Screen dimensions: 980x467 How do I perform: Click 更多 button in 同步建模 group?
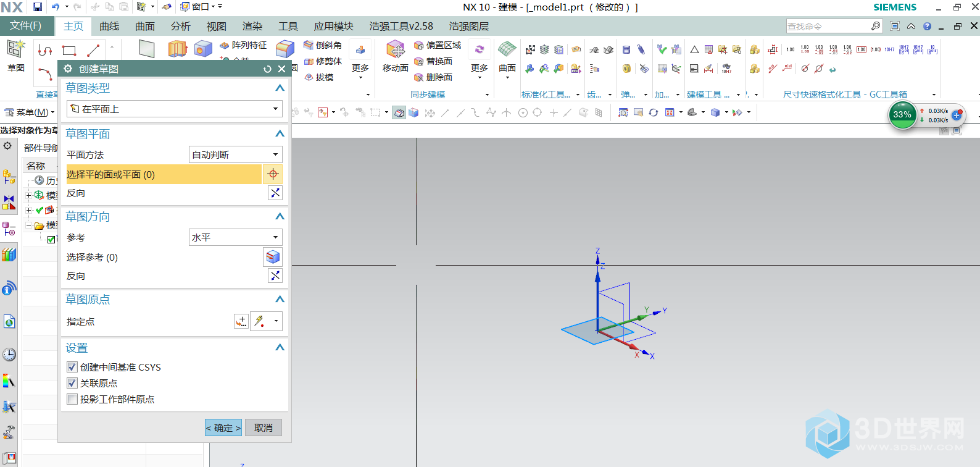(x=480, y=59)
